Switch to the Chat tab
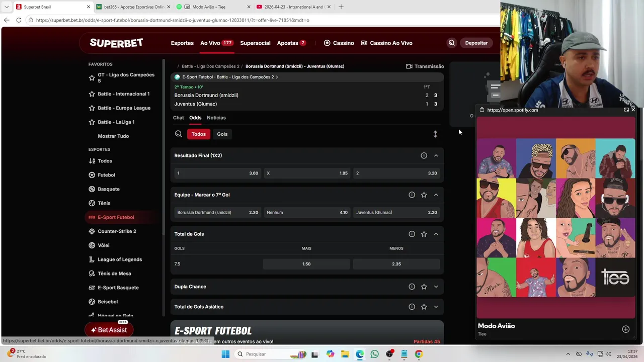Screen dimensions: 644x362 pos(179,118)
